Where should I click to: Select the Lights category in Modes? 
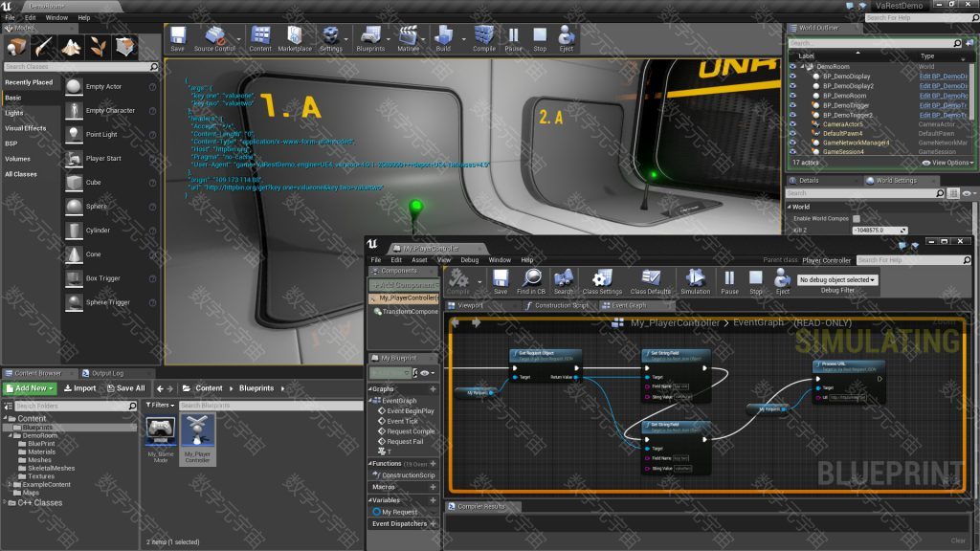click(13, 113)
